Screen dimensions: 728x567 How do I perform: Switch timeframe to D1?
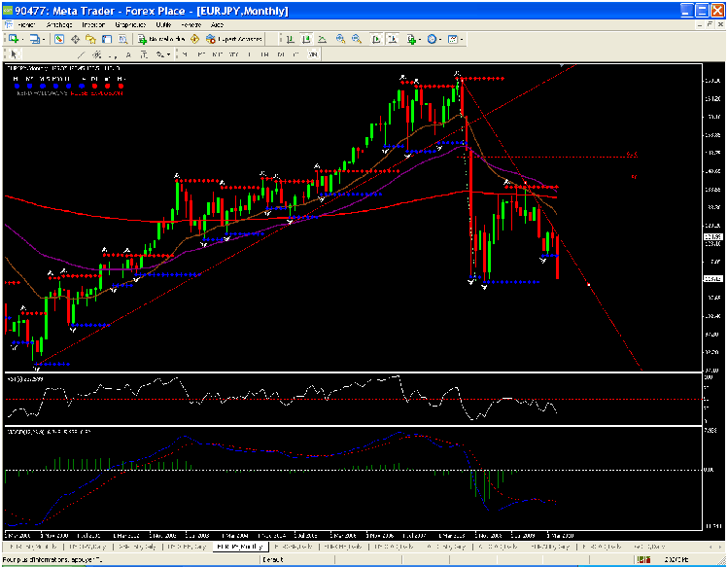(x=281, y=54)
